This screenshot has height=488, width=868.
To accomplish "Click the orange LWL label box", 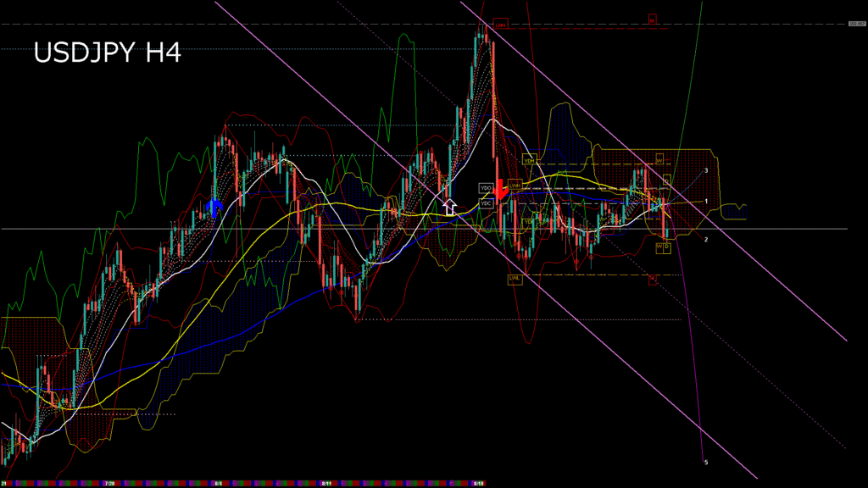I will [x=515, y=278].
